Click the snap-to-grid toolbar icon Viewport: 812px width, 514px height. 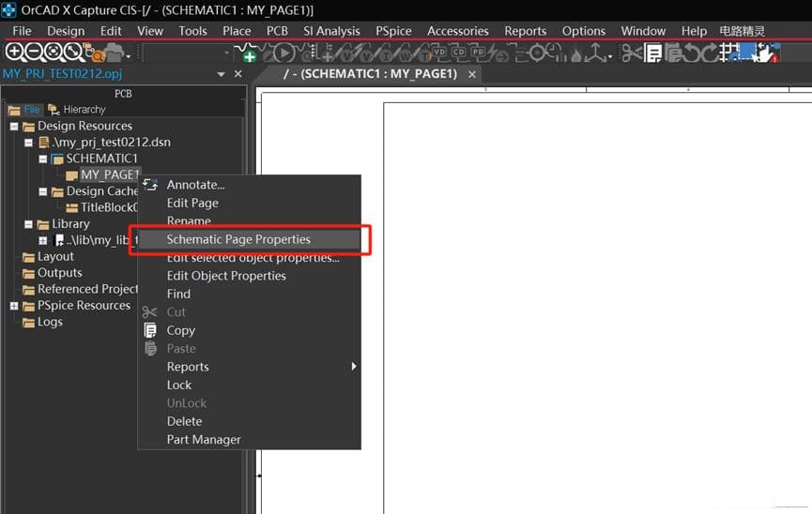pos(729,53)
